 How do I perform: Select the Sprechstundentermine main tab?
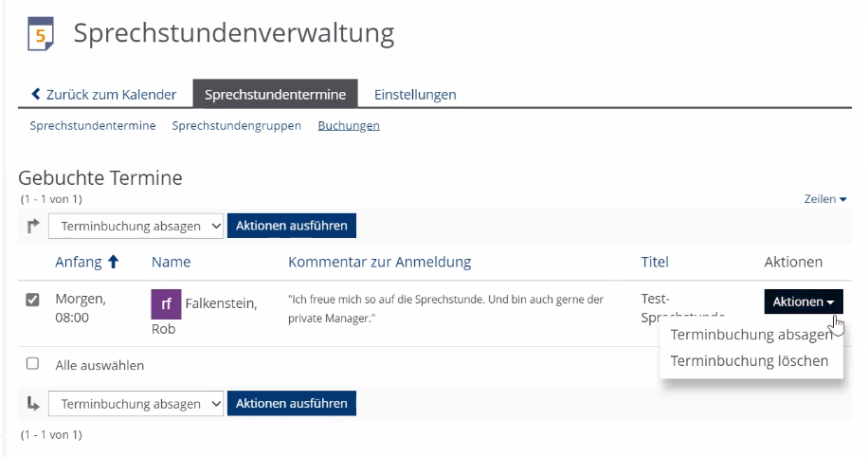275,95
